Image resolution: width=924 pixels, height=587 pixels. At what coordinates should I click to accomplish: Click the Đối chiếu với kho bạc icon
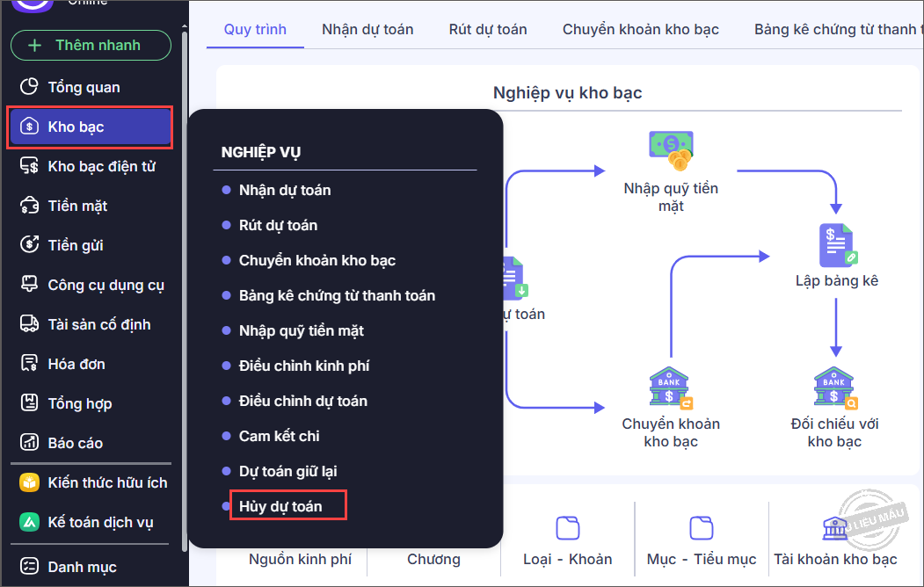point(835,388)
